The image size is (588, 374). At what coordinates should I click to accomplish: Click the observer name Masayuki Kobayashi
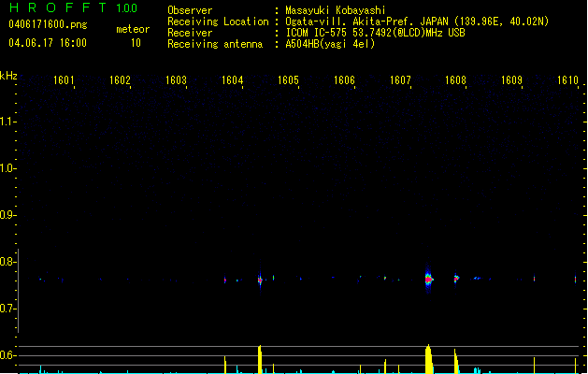(336, 10)
